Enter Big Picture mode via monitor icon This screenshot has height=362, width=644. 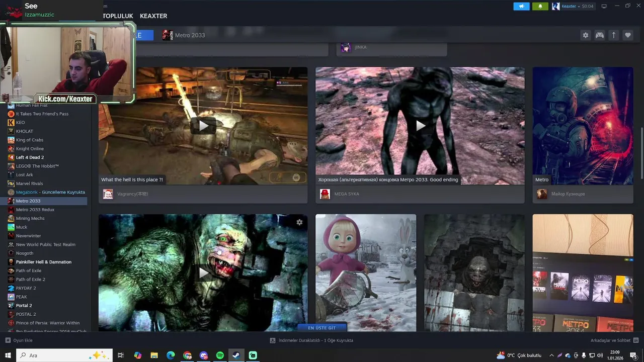click(604, 6)
